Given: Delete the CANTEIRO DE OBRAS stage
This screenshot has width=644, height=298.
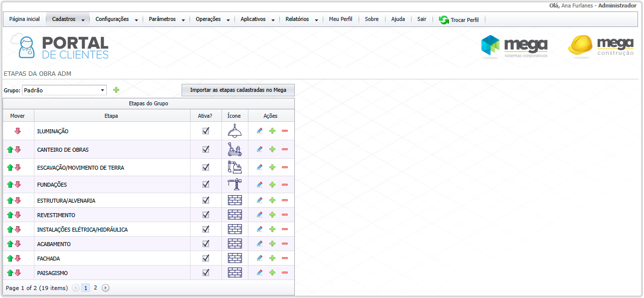Looking at the screenshot, I should 285,149.
